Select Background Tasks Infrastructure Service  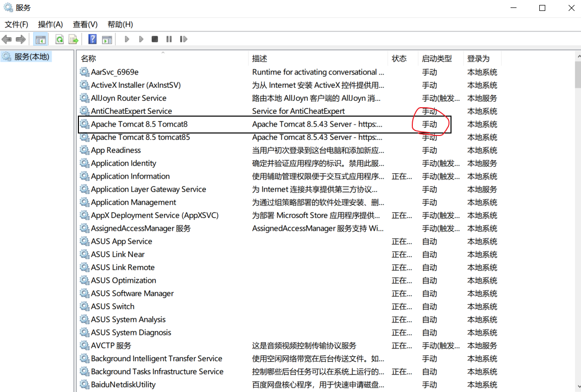click(x=157, y=371)
